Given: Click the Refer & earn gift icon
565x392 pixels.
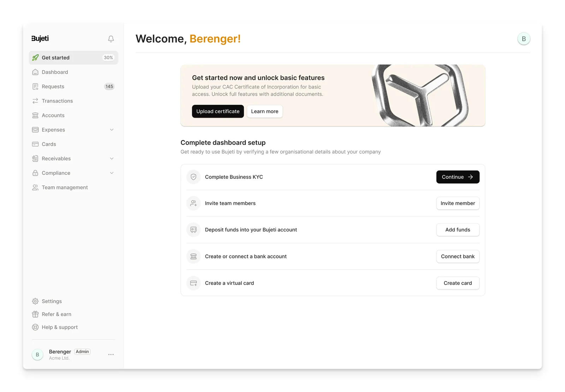Looking at the screenshot, I should [35, 314].
